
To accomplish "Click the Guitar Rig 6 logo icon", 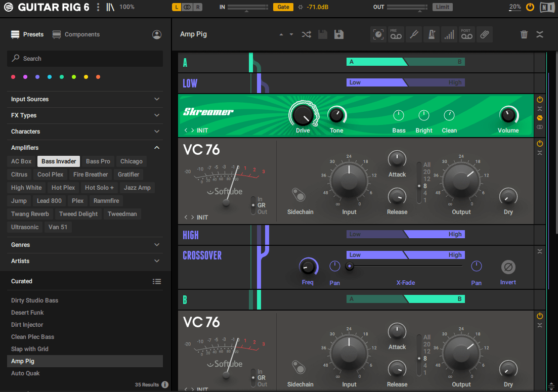I will [x=9, y=7].
